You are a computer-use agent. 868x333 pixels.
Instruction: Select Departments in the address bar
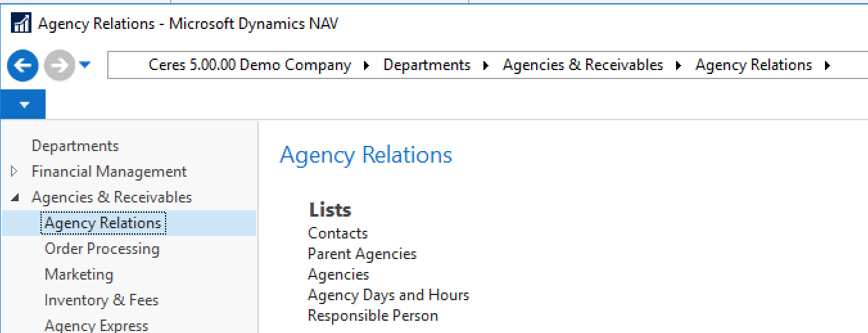click(427, 66)
